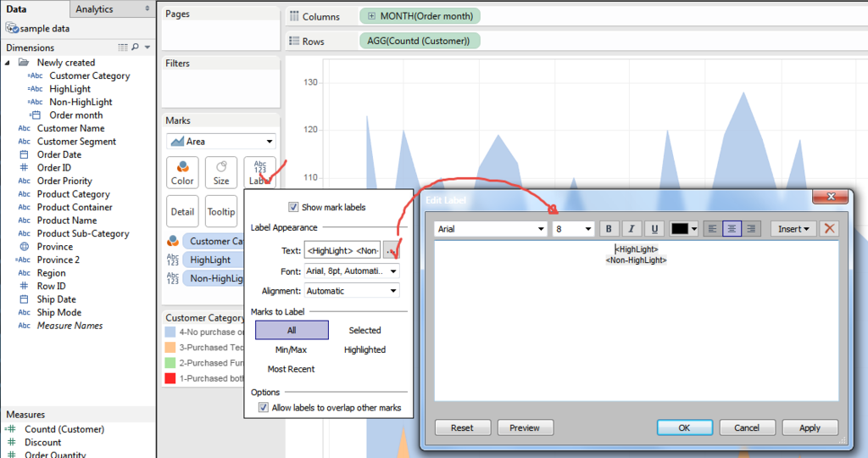Click the label icon beside HighLight pill
The image size is (868, 458).
pos(173,260)
